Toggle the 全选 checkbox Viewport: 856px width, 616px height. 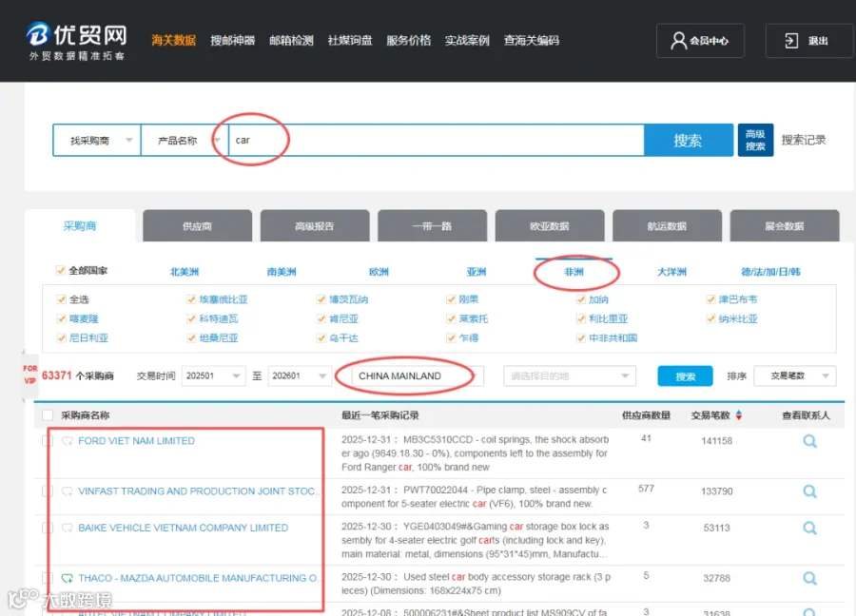pos(61,299)
